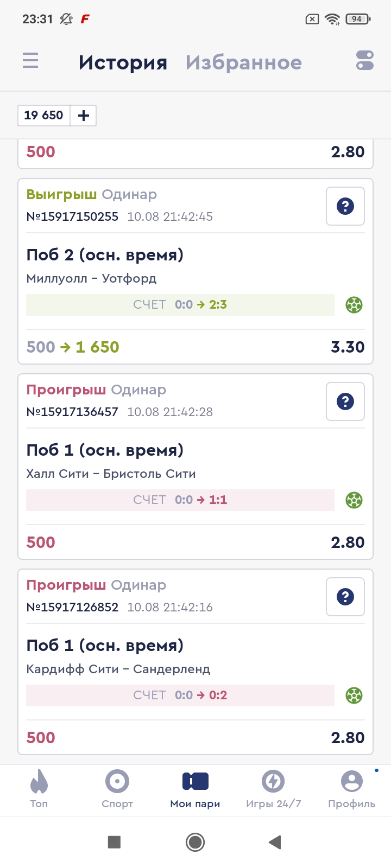
Task: Open help for Миллуолл – Уотфорд bet
Action: click(x=345, y=206)
